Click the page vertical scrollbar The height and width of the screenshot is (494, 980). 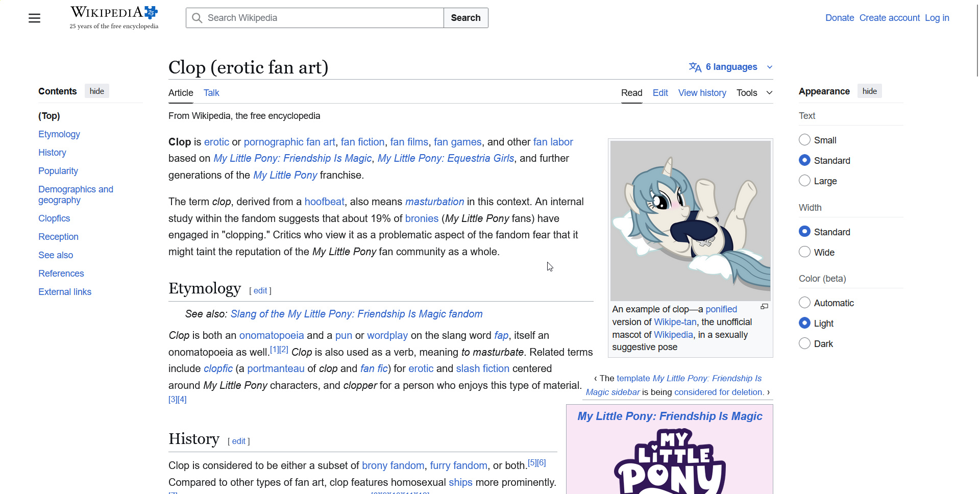point(977,41)
